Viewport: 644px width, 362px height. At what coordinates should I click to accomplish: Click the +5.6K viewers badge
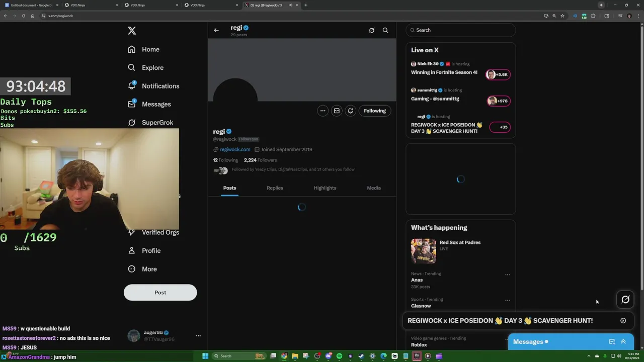coord(498,74)
